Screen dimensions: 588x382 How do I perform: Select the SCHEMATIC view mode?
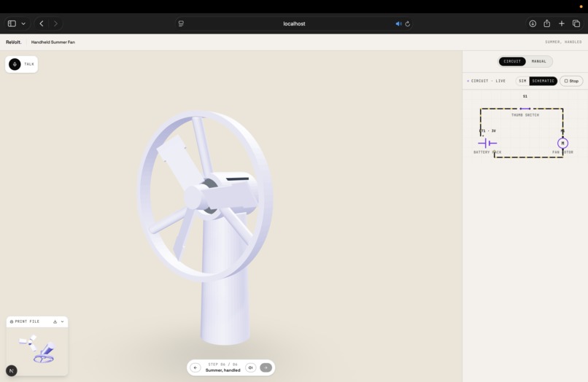point(543,81)
